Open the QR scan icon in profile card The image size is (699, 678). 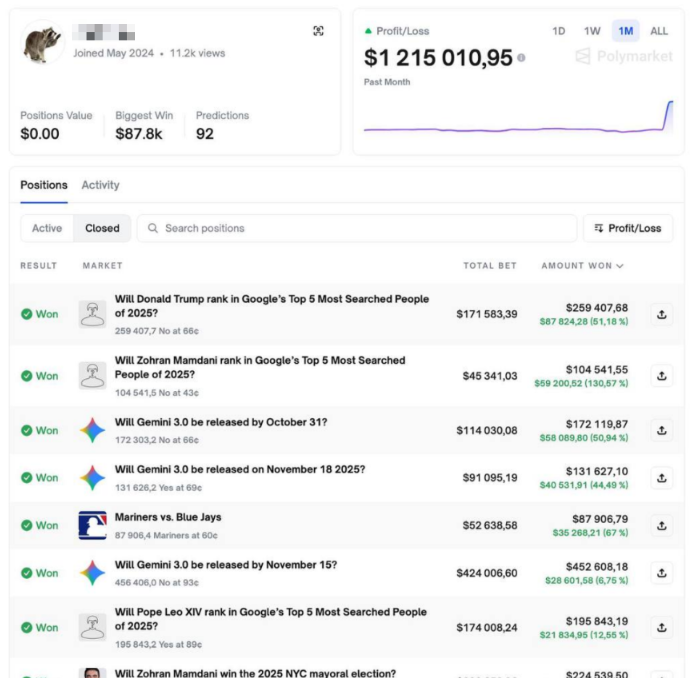pyautogui.click(x=318, y=31)
